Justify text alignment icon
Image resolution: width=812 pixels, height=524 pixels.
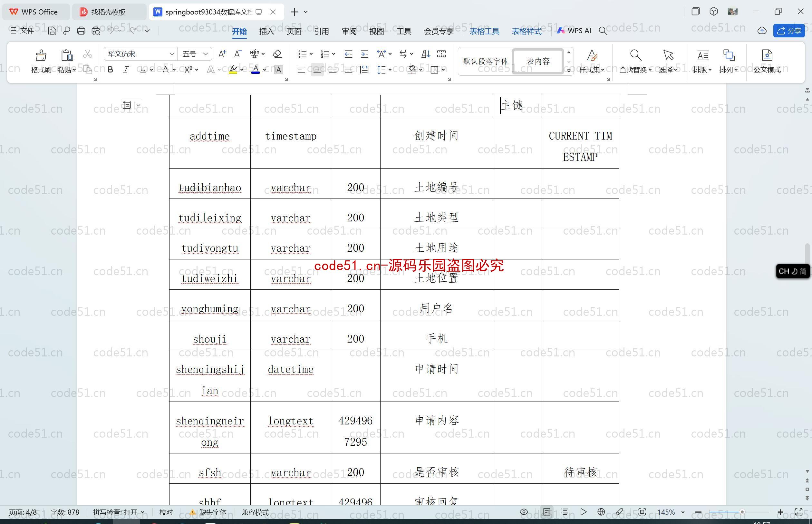point(348,70)
